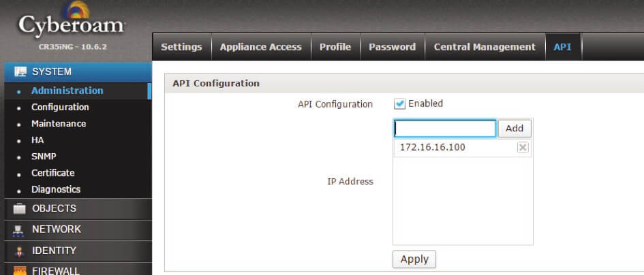Open Configuration in the sidebar
This screenshot has width=644, height=275.
(x=60, y=107)
